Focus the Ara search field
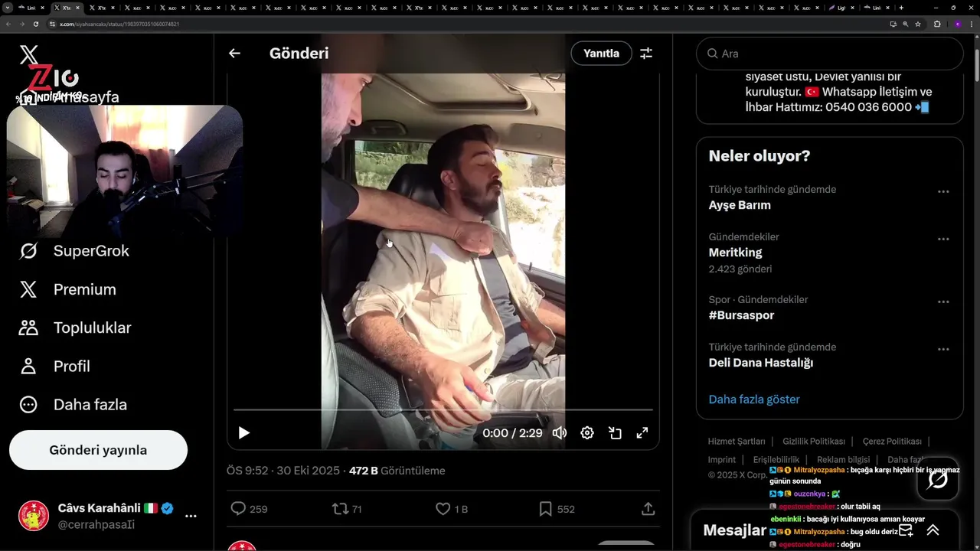 pyautogui.click(x=829, y=54)
